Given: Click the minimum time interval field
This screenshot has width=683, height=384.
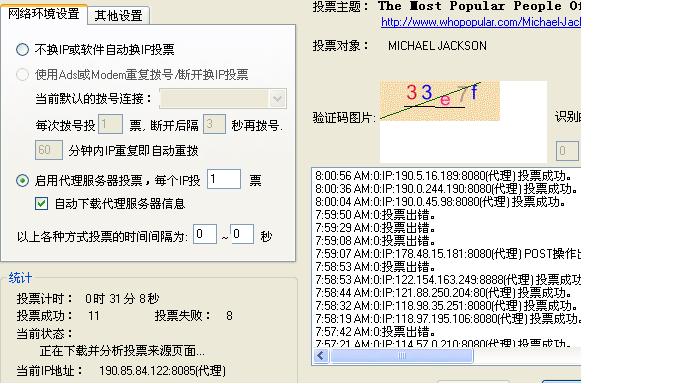Looking at the screenshot, I should [205, 234].
